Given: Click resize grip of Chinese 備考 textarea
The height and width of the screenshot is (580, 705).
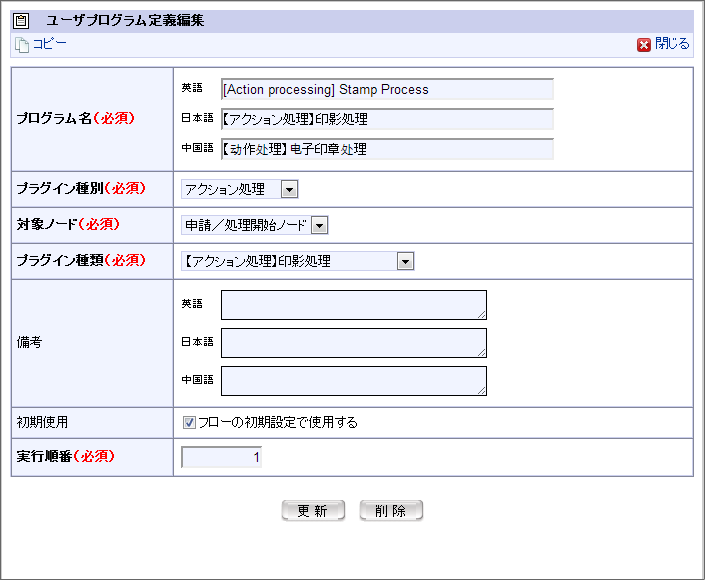Looking at the screenshot, I should point(482,391).
